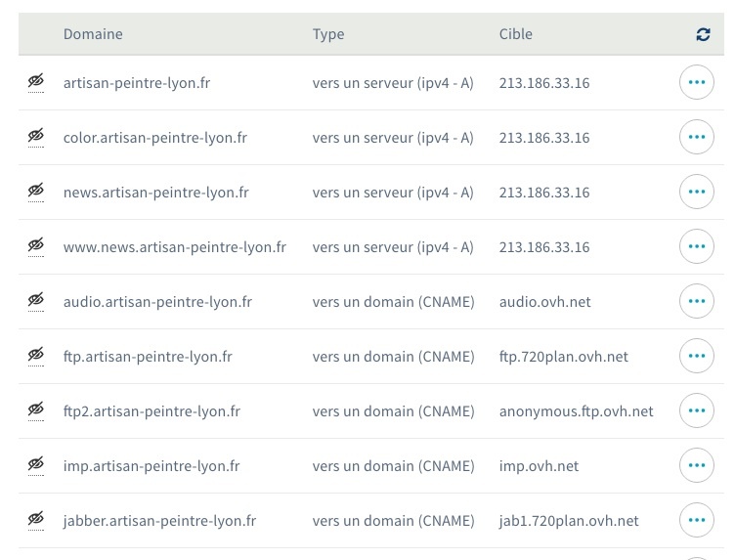Sort by the Domaine column header
735x560 pixels.
(93, 34)
